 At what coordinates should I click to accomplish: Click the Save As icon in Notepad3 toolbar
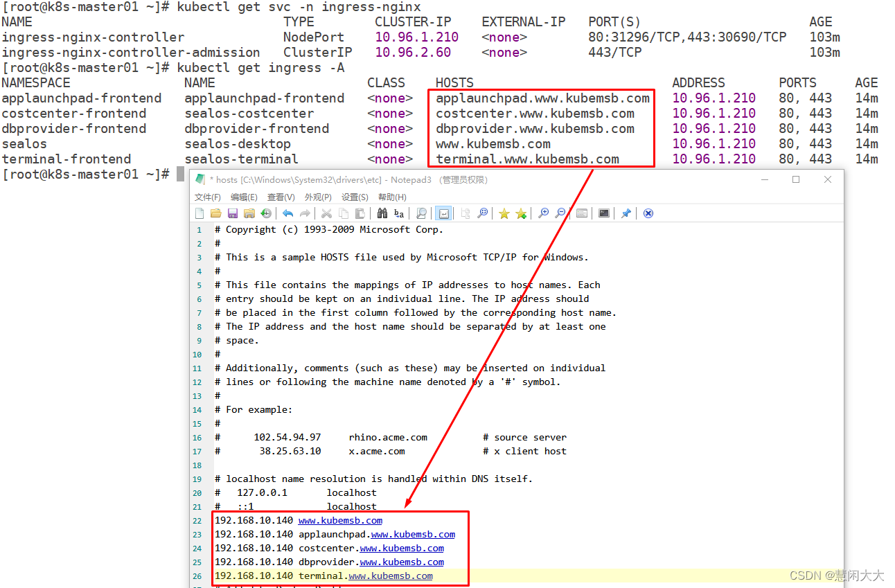(x=249, y=213)
